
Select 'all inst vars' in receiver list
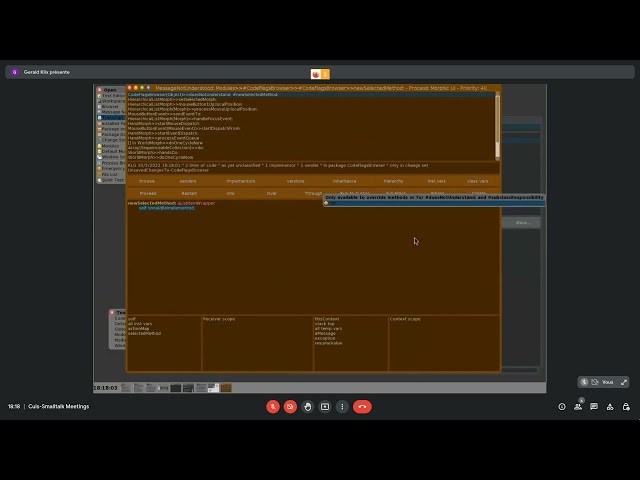pos(140,324)
